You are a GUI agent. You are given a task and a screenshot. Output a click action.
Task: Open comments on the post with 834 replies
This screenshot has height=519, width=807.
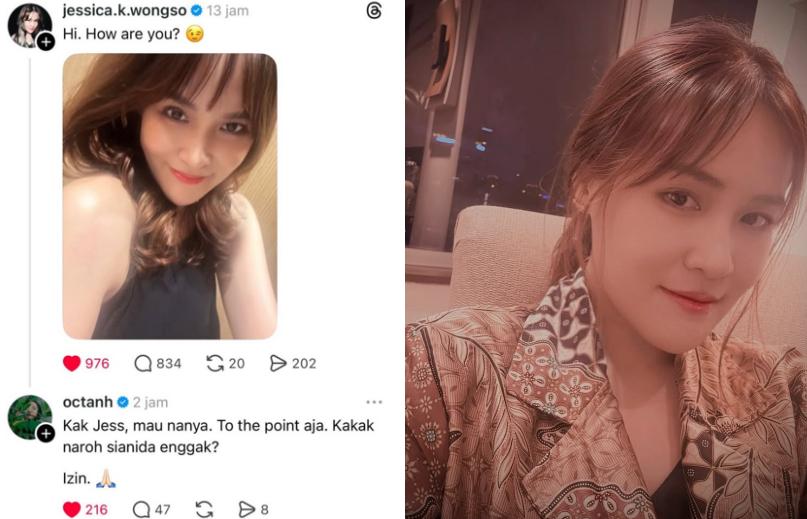pos(143,363)
